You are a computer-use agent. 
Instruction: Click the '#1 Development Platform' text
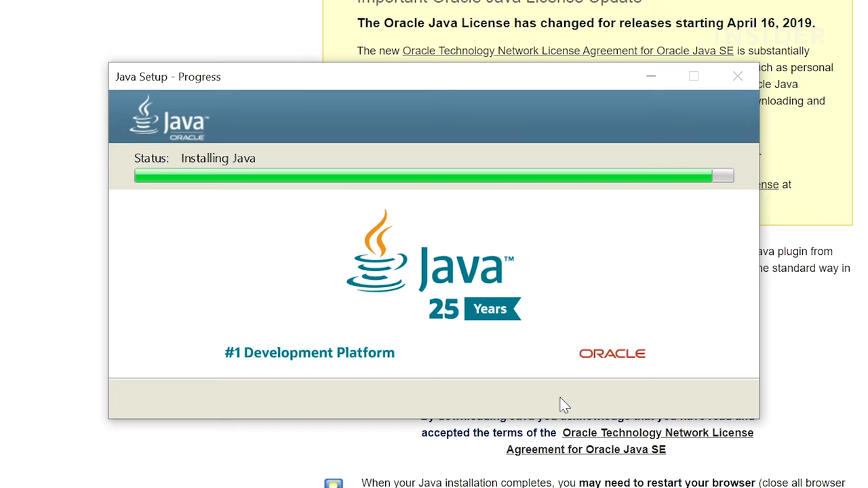[309, 352]
